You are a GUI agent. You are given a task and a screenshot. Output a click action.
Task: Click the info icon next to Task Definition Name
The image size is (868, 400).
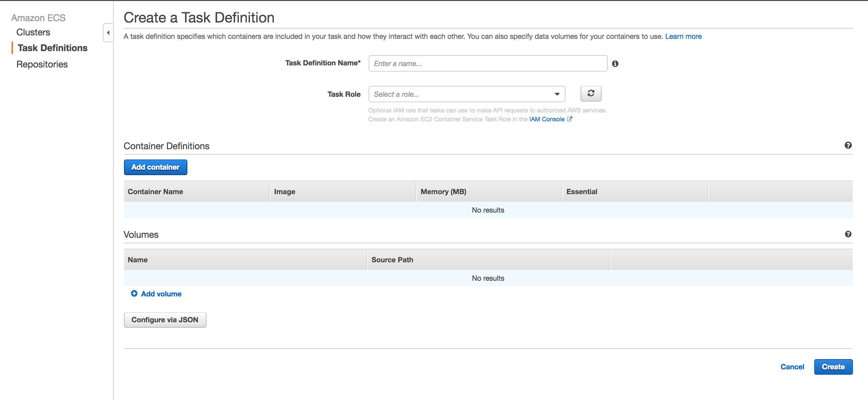coord(616,63)
